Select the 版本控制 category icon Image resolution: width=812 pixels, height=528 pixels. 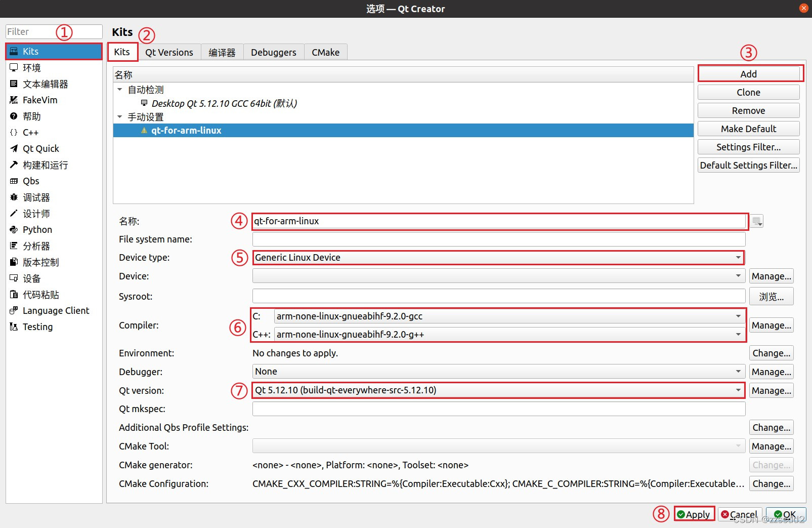pyautogui.click(x=14, y=262)
